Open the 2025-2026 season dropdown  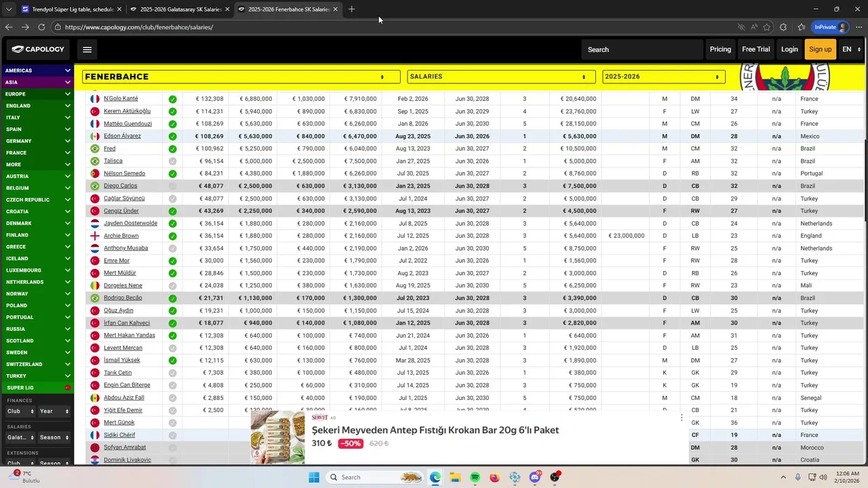(x=663, y=77)
